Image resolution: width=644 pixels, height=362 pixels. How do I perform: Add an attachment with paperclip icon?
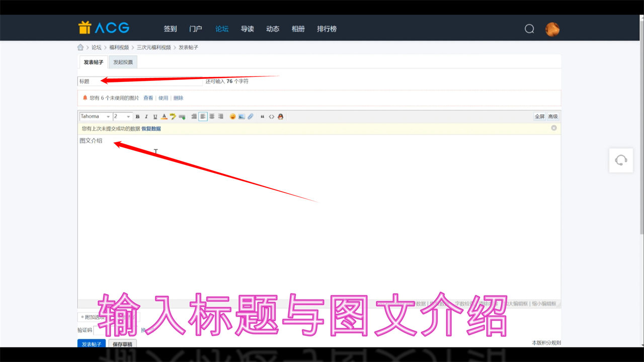coord(251,117)
